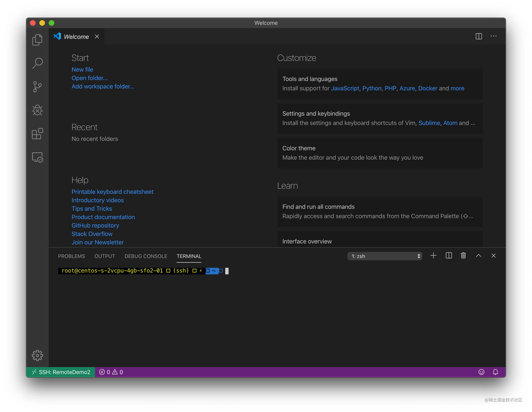Click SSH: RemoteDemo2 status bar indicator

61,372
